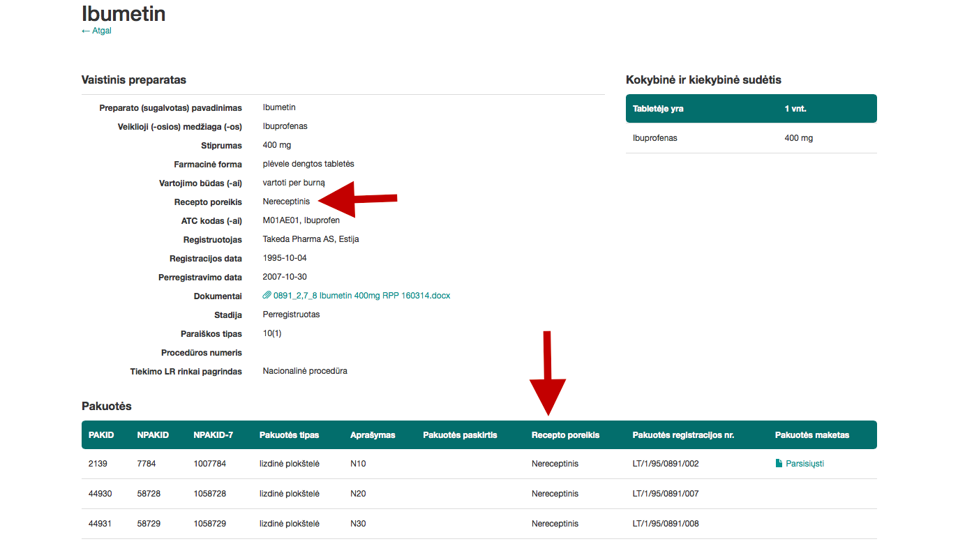Image resolution: width=958 pixels, height=560 pixels.
Task: Click the Registruotojas field label
Action: tap(213, 240)
